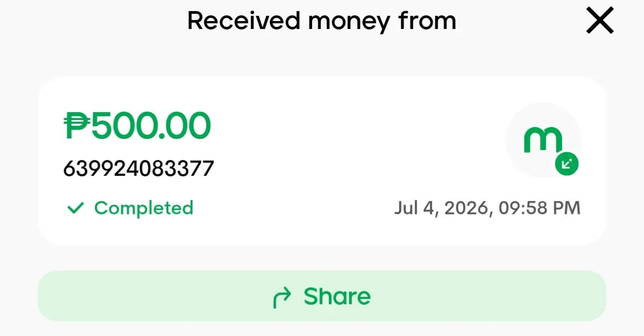Click the incoming arrow badge on avatar
Image resolution: width=644 pixels, height=336 pixels.
click(567, 164)
